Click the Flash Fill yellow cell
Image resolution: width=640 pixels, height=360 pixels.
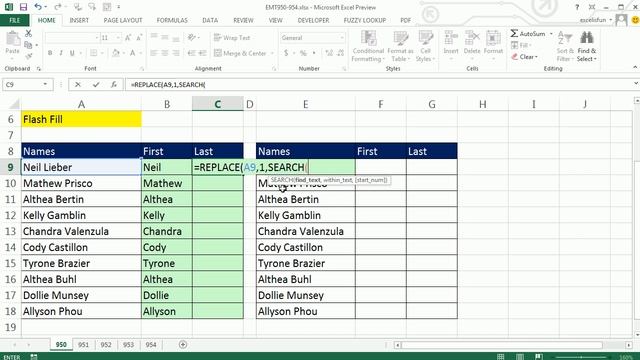point(81,119)
